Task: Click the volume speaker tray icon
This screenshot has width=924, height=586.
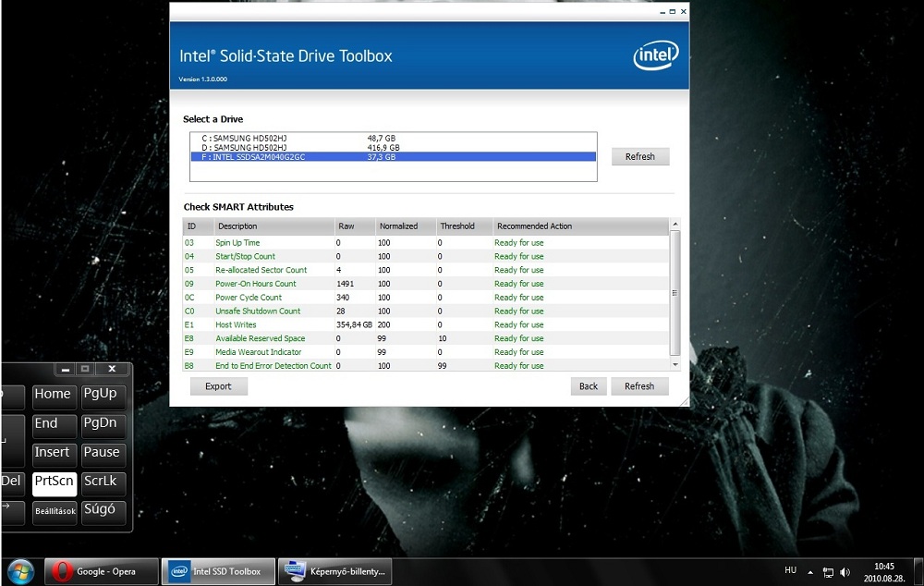Action: click(845, 572)
